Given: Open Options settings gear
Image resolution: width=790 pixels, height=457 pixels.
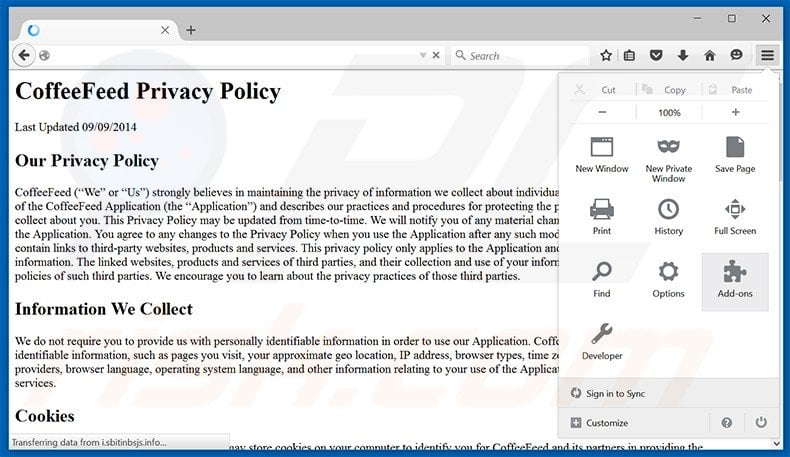Looking at the screenshot, I should (669, 280).
